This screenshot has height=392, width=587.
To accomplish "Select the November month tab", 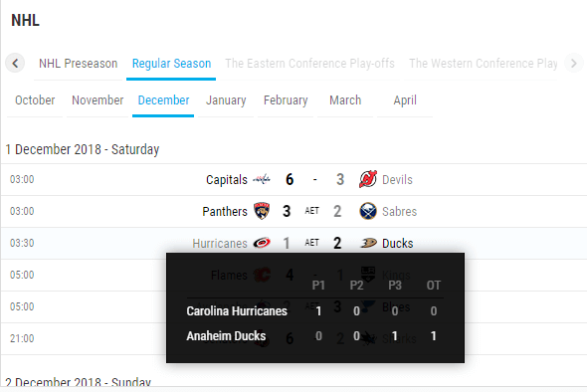I will [98, 100].
